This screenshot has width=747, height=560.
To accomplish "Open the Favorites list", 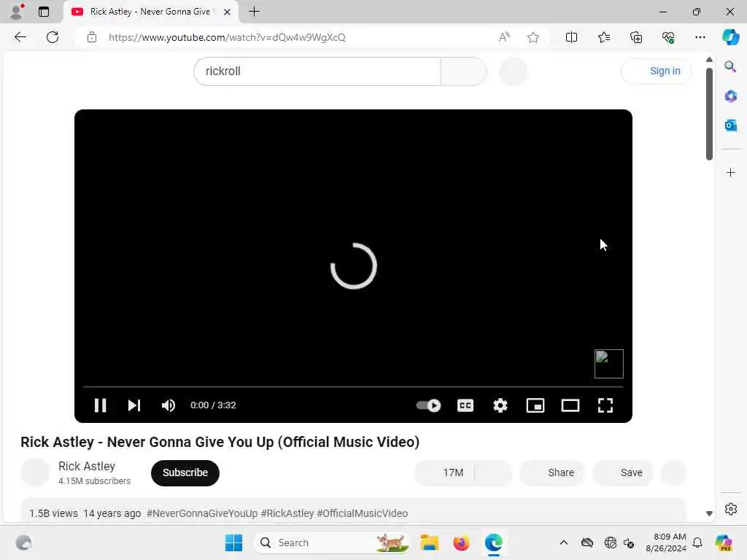I will [603, 37].
